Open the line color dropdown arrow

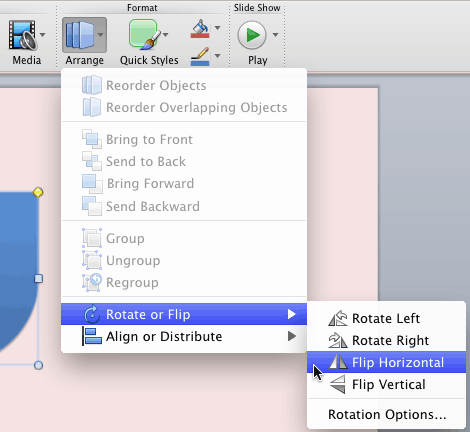click(x=217, y=56)
